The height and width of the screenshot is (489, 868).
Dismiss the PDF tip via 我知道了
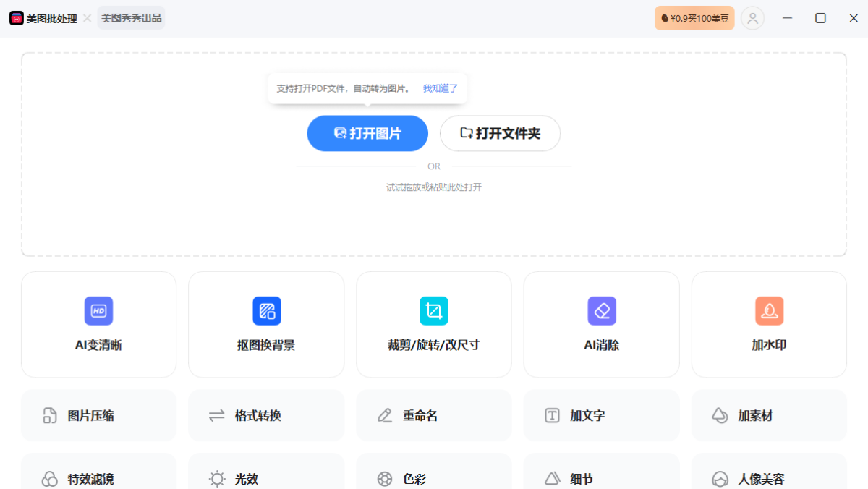pyautogui.click(x=440, y=87)
